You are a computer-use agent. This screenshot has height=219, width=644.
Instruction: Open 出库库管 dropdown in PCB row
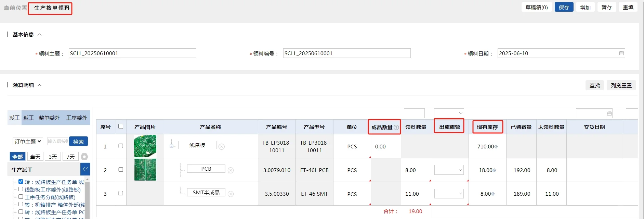(449, 170)
